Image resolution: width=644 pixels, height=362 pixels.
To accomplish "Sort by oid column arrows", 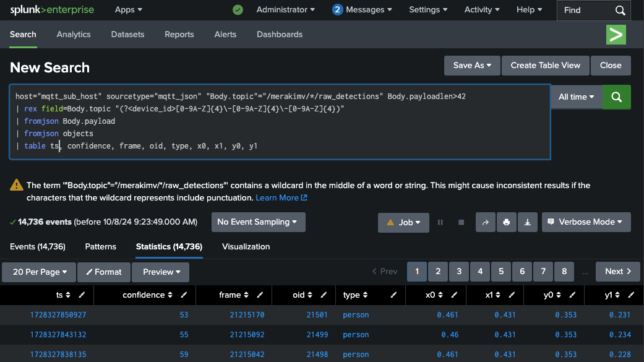I will [310, 295].
